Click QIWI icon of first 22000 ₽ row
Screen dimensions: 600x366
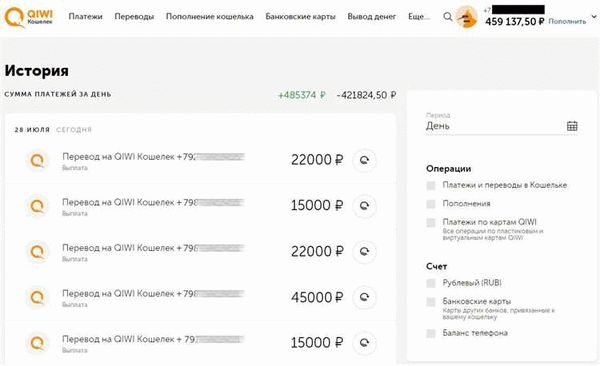(37, 160)
